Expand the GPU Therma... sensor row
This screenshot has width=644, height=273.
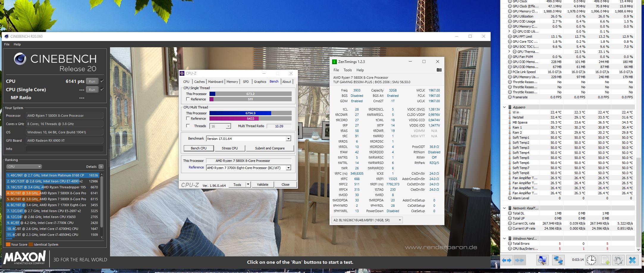509,52
